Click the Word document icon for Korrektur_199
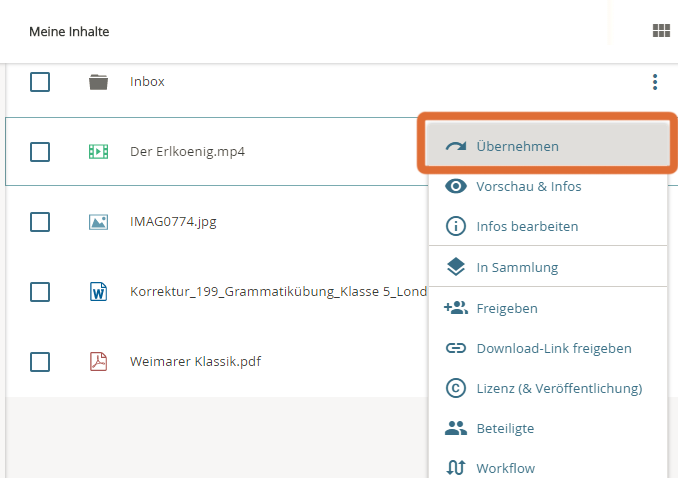Viewport: 678px width, 478px height. coord(98,292)
